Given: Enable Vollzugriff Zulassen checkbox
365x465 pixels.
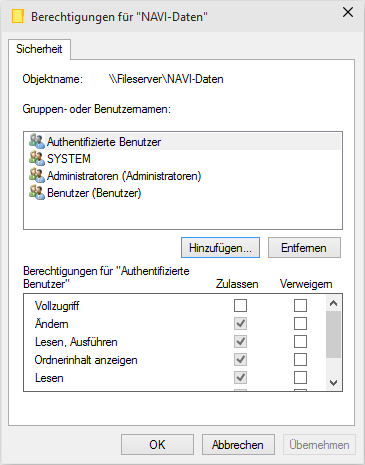Looking at the screenshot, I should tap(240, 305).
